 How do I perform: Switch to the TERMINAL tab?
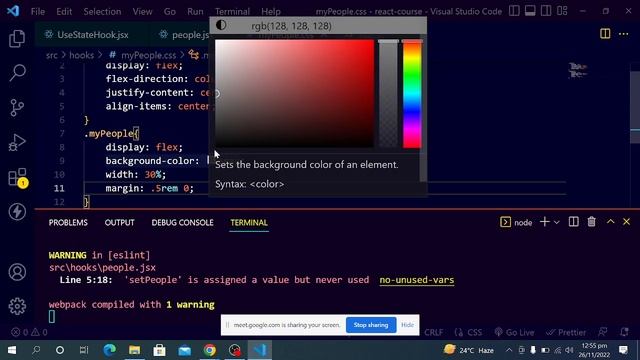pyautogui.click(x=249, y=222)
